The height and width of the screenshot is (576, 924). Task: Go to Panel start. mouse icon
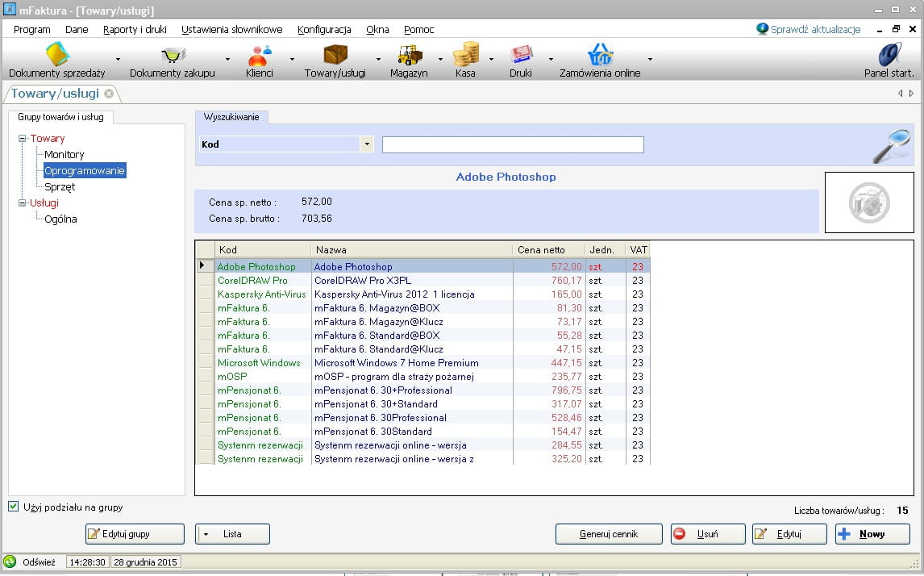tap(889, 55)
